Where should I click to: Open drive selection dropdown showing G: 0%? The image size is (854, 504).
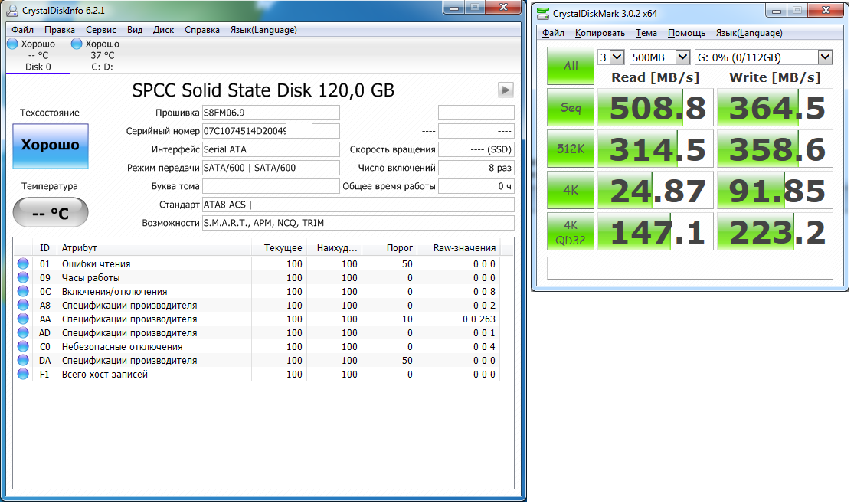click(x=764, y=57)
